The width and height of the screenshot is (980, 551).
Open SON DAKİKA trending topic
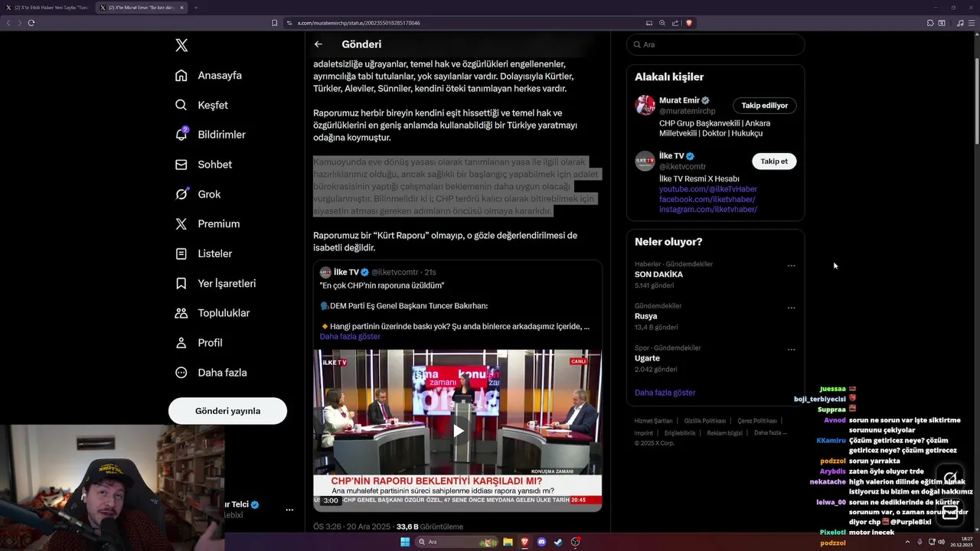pos(658,274)
